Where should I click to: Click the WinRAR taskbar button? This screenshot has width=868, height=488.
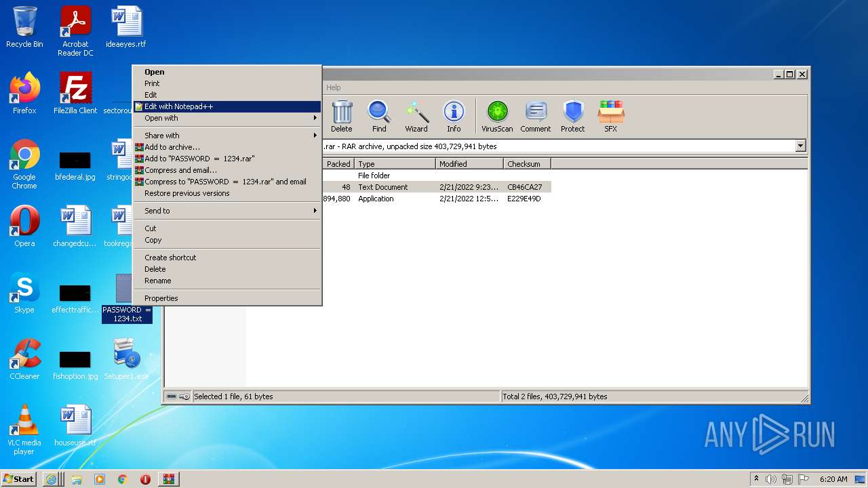point(168,479)
